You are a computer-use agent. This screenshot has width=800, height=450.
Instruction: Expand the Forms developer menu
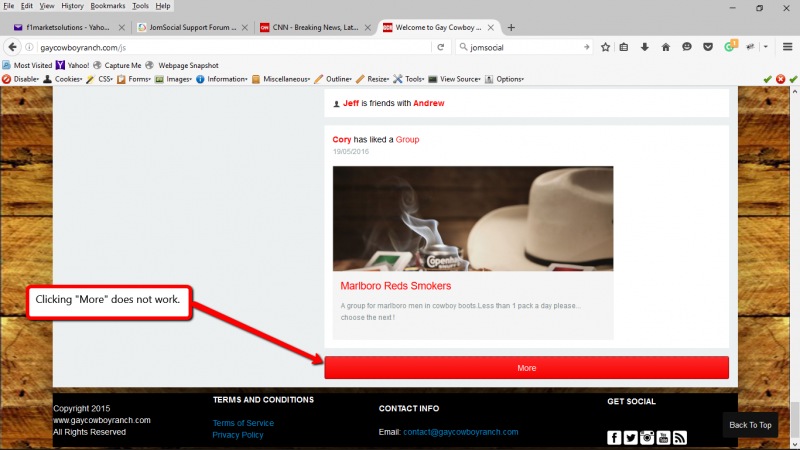pos(134,79)
